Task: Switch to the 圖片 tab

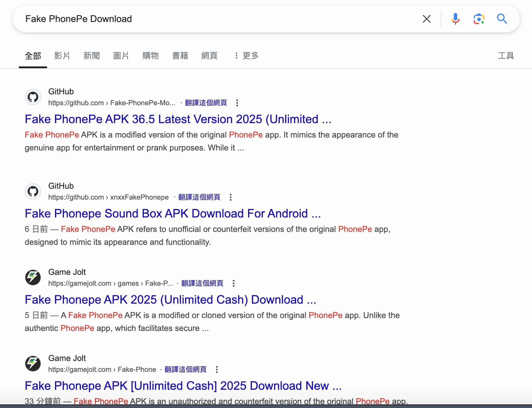Action: pos(121,56)
